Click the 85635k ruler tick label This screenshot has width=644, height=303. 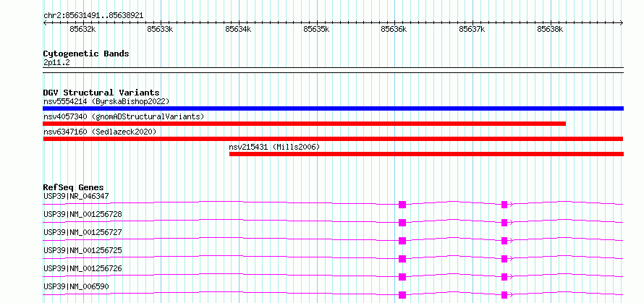[317, 29]
